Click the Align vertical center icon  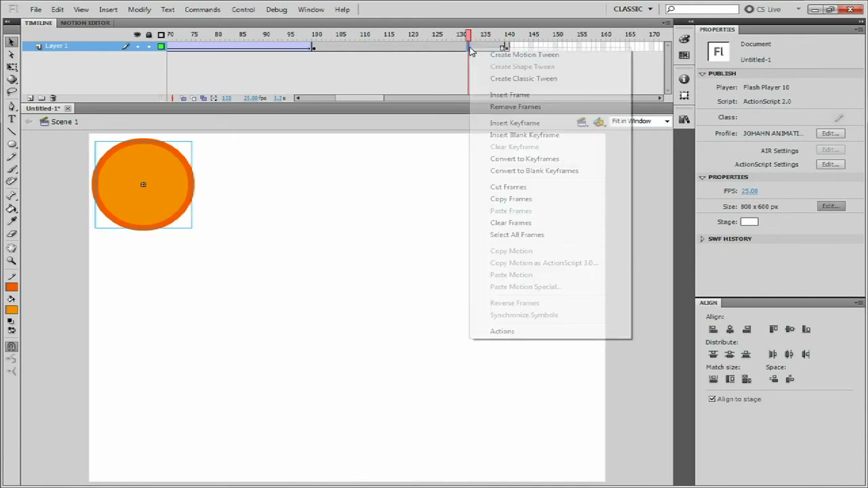click(x=789, y=329)
